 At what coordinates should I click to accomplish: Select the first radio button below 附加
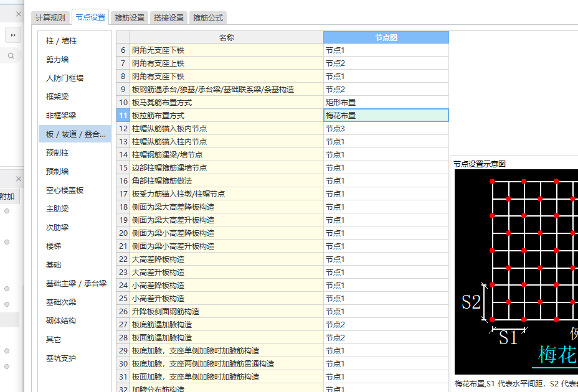coord(7,211)
